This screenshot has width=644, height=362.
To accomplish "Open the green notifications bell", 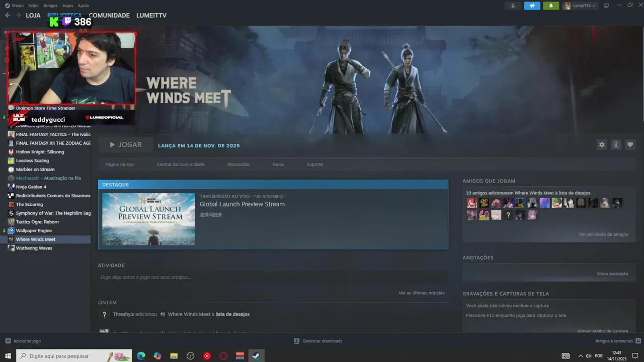I will pos(551,6).
